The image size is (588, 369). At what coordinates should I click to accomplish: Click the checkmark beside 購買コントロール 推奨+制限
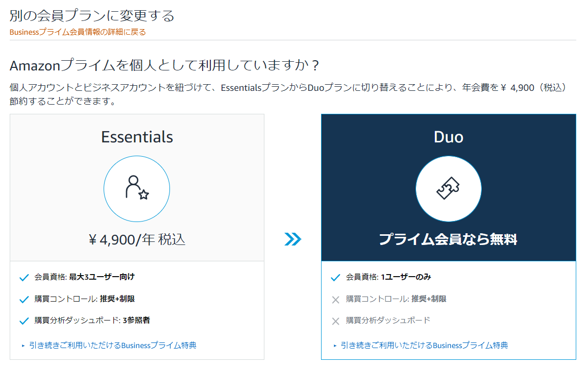point(23,299)
